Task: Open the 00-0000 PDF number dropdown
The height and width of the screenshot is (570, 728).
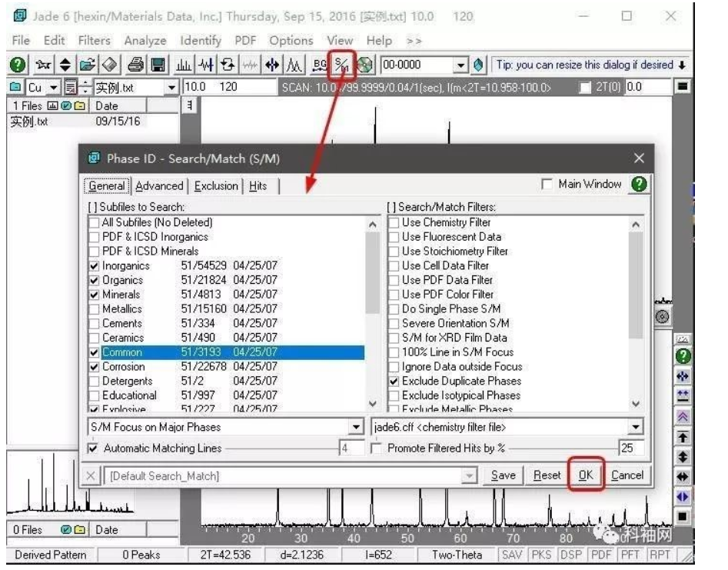Action: 460,65
